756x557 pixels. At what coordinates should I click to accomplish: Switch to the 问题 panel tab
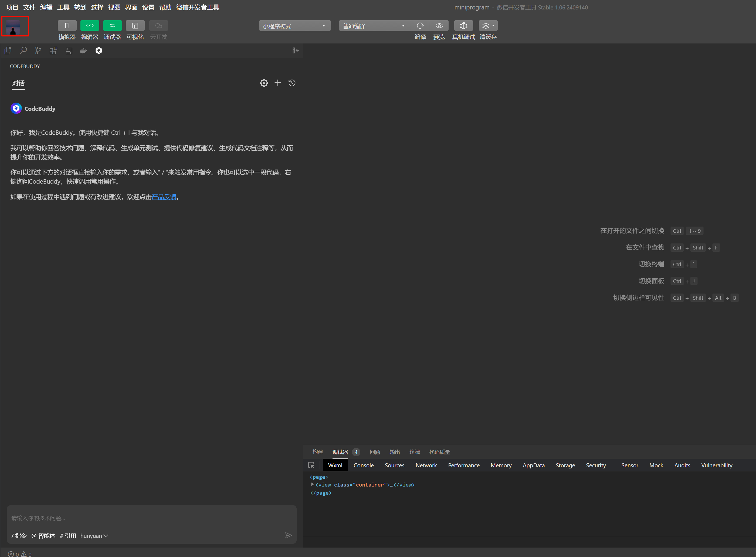[x=375, y=452]
